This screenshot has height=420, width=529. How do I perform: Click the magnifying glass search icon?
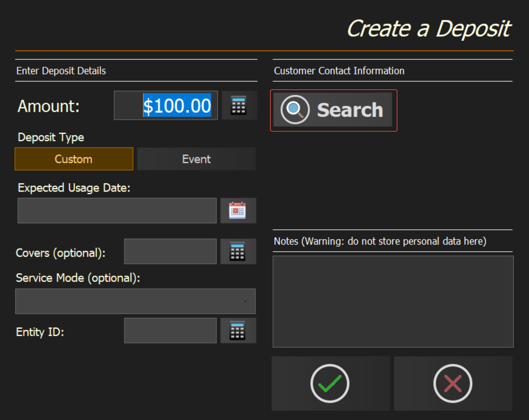[295, 109]
